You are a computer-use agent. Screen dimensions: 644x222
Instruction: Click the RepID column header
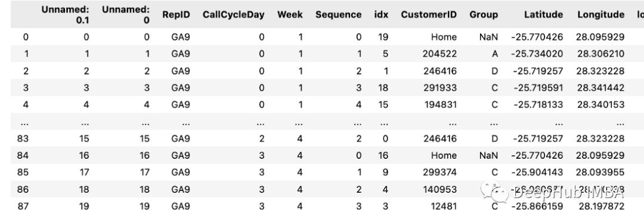[176, 15]
